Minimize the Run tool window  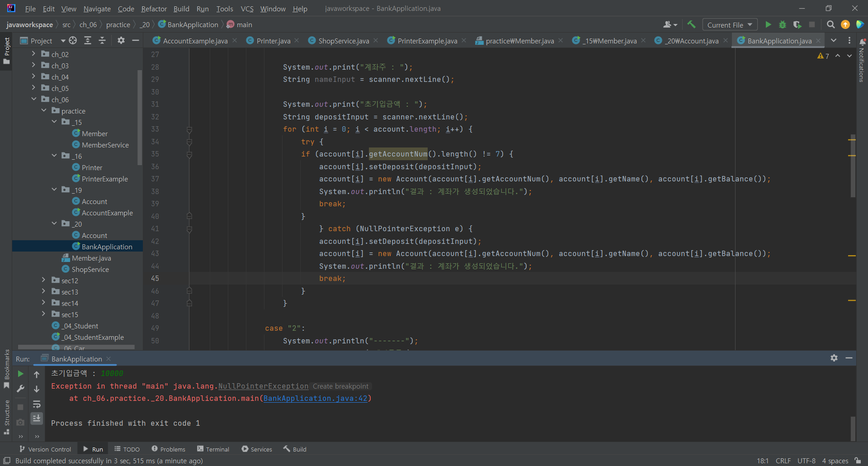[x=849, y=358]
